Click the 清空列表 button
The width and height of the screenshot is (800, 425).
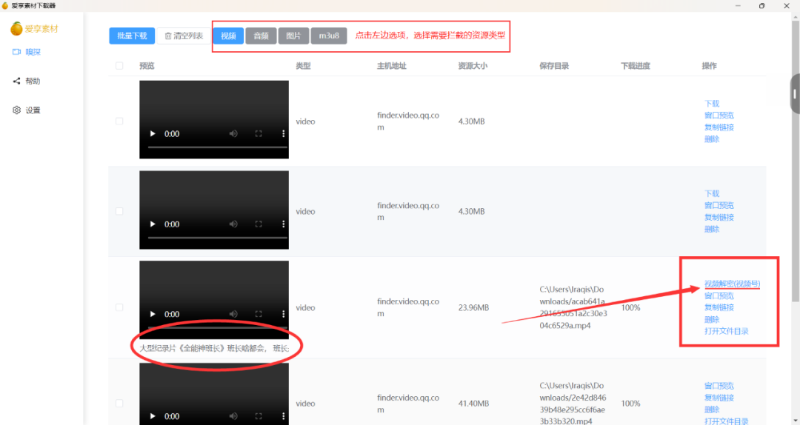tap(184, 36)
